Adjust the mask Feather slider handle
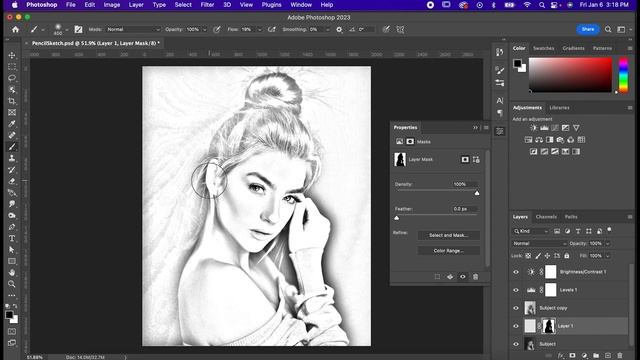The height and width of the screenshot is (360, 640). pos(396,218)
